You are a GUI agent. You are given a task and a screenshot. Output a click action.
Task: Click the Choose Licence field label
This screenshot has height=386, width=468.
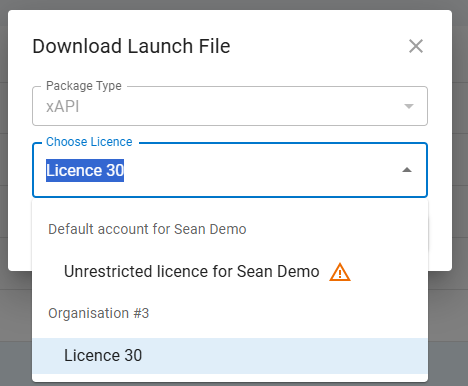pyautogui.click(x=89, y=142)
